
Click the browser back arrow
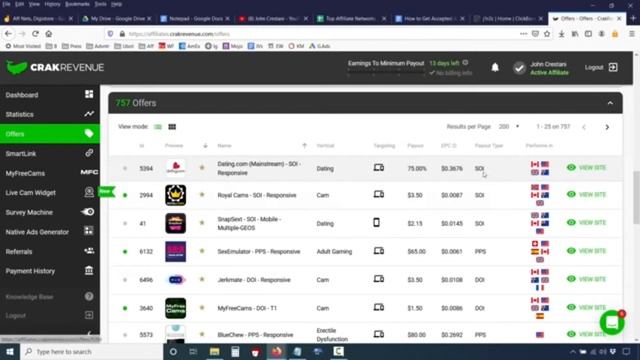pos(9,34)
